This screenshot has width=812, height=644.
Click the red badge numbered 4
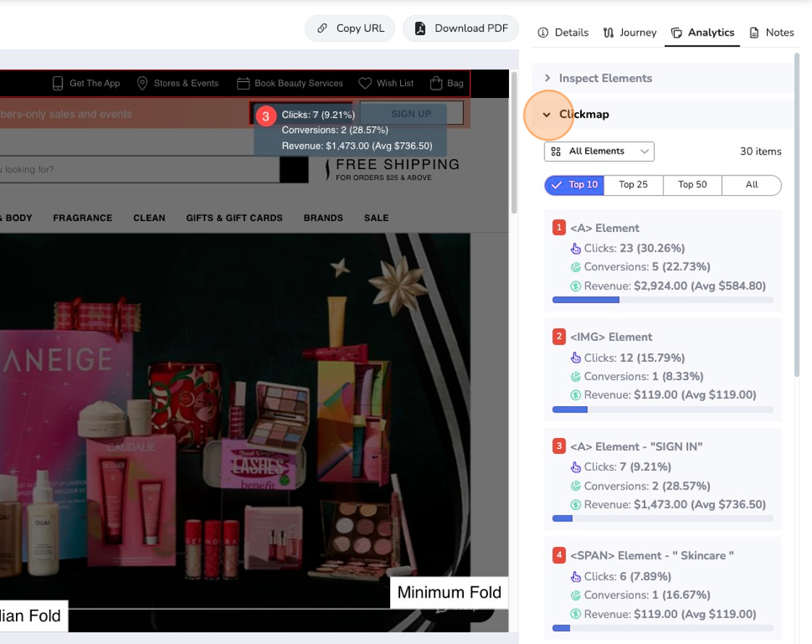(559, 555)
